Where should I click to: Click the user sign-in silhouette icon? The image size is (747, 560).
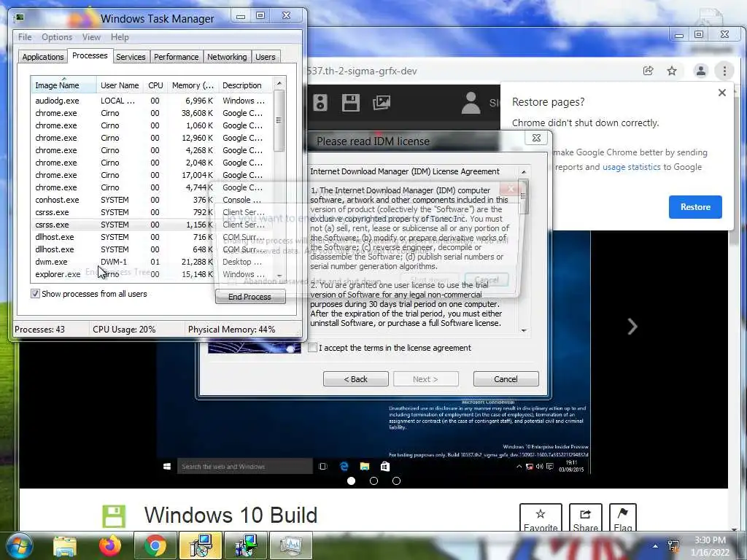coord(471,103)
